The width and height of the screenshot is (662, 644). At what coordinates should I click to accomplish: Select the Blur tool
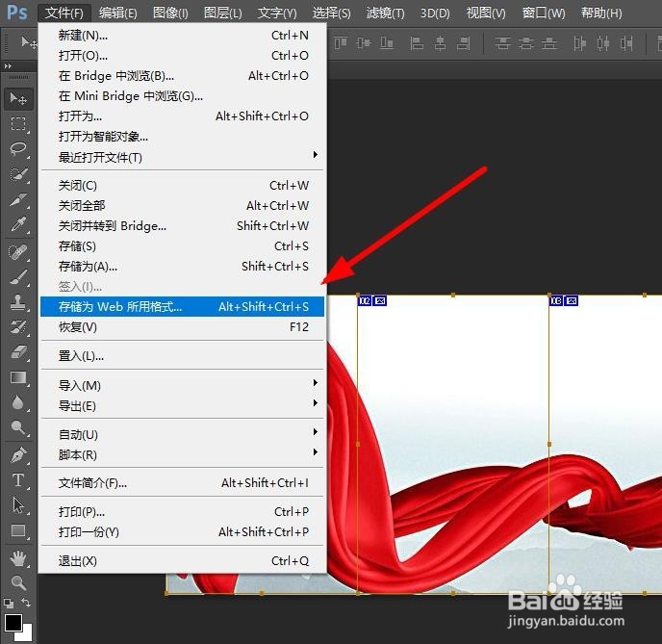tap(17, 402)
